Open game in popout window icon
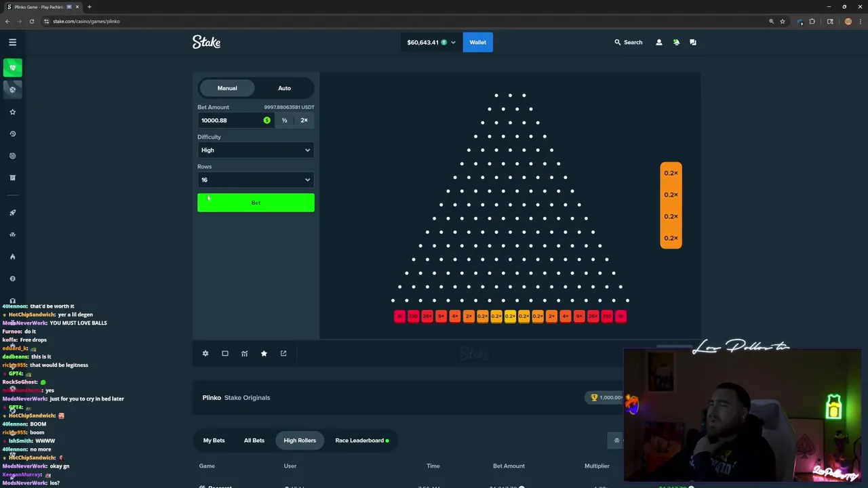This screenshot has height=488, width=868. 283,353
